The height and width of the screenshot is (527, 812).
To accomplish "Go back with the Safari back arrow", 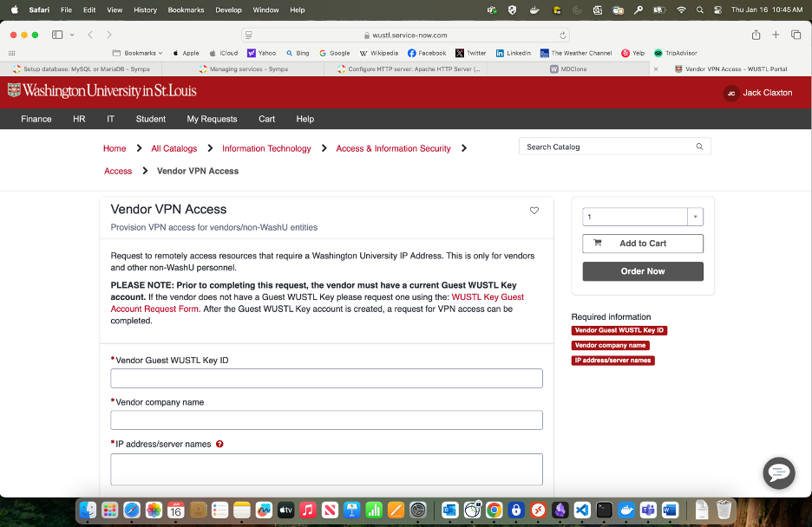I will [90, 35].
